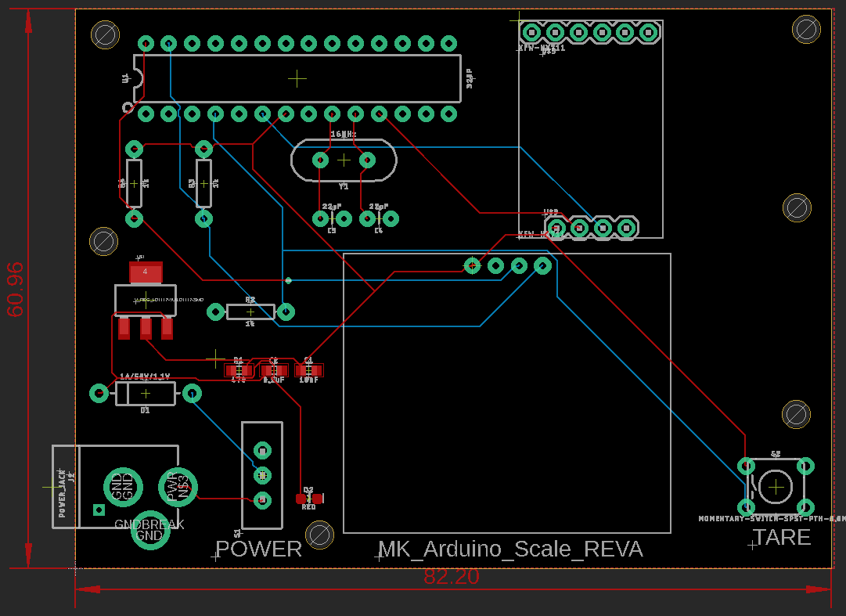
Task: Click the MK_Arduino_Scale_REVA board title text
Action: pos(510,549)
